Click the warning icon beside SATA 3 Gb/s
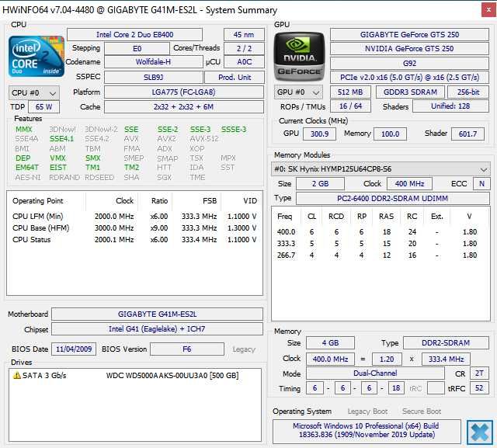The height and width of the screenshot is (448, 497). click(16, 376)
